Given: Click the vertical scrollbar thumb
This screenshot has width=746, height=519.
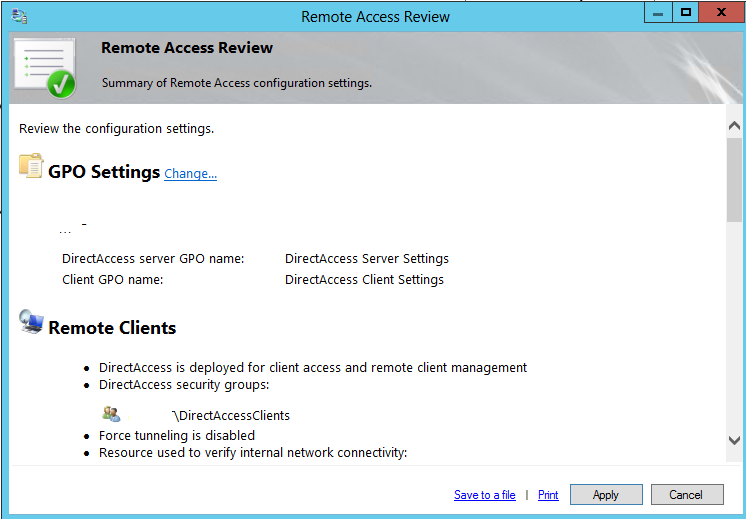Looking at the screenshot, I should click(x=734, y=180).
